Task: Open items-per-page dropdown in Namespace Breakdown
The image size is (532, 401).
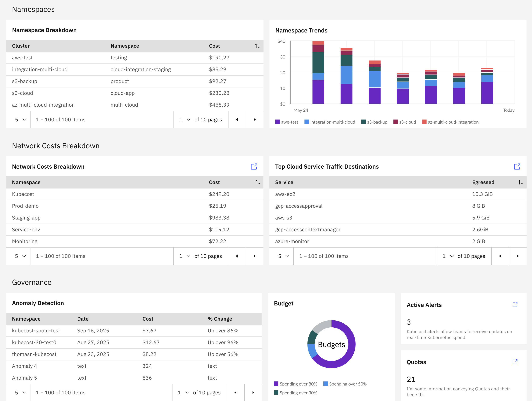Action: 20,120
